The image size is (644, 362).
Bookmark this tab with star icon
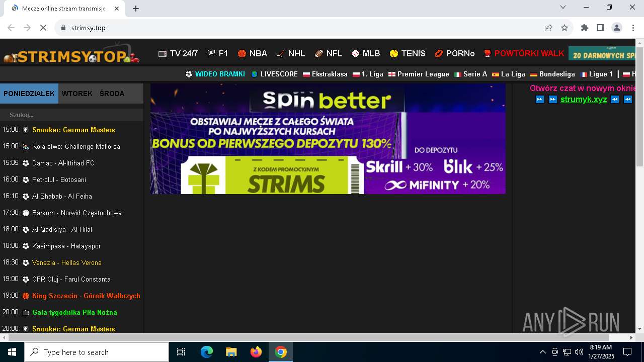[565, 28]
